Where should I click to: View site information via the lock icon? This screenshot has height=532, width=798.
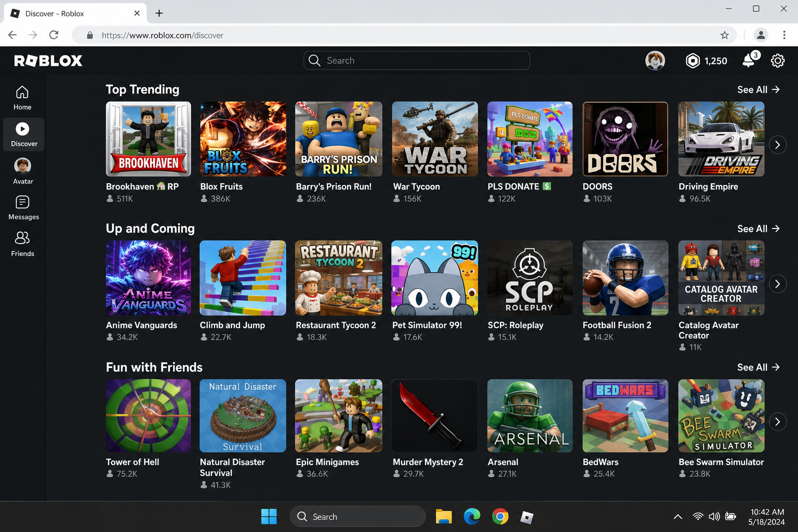click(x=90, y=35)
